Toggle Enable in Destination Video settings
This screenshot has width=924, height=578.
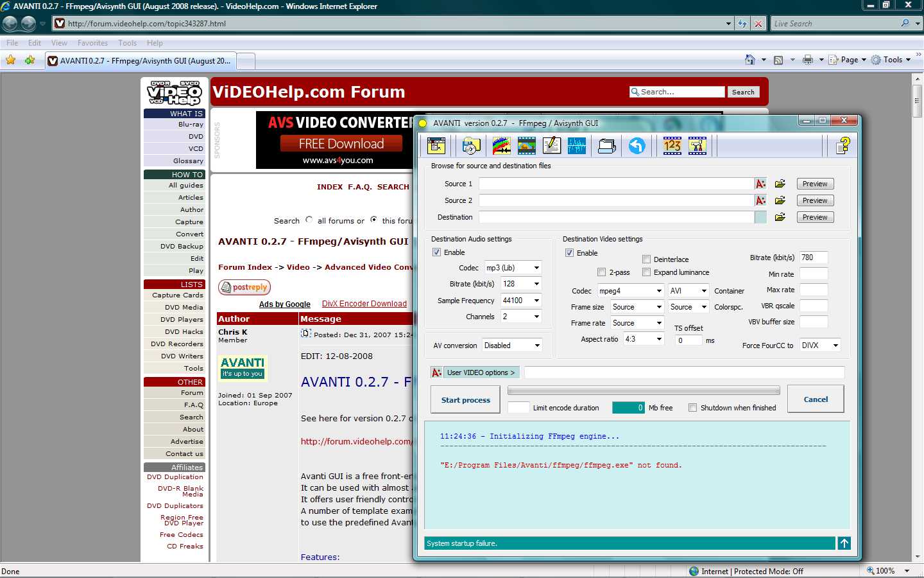point(569,253)
